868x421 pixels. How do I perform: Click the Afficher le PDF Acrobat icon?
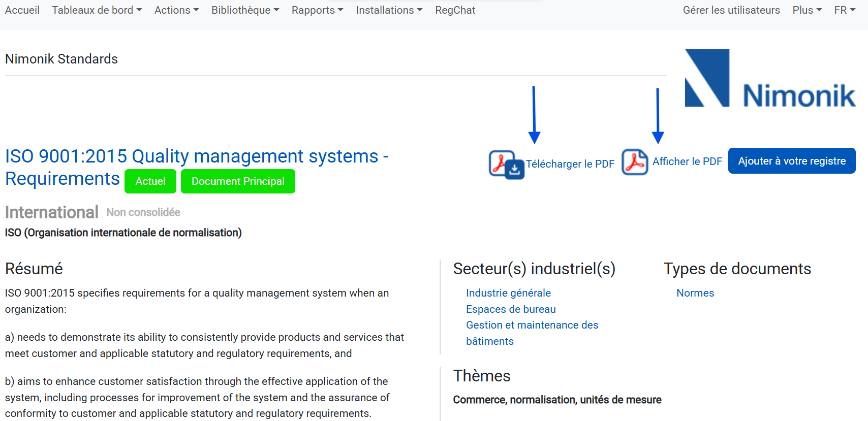point(635,162)
